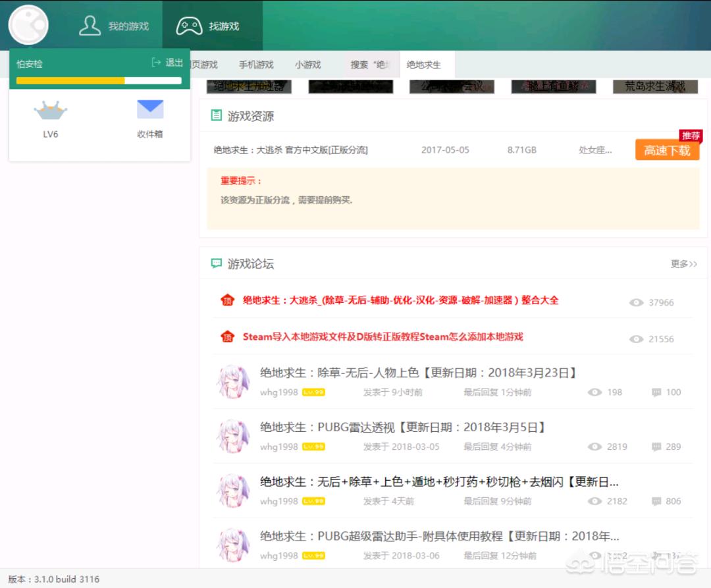Click the gamepad icon beside 找游戏

point(189,26)
